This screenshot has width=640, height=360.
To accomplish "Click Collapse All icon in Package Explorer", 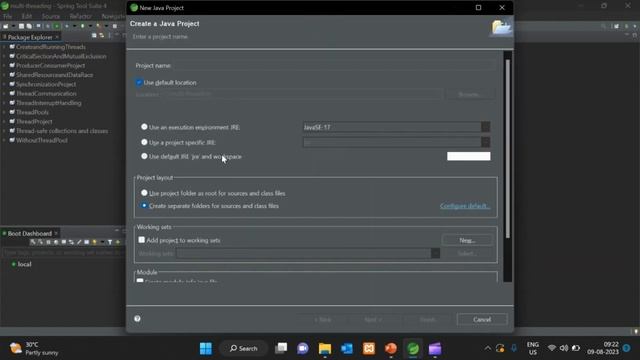I will pos(94,36).
